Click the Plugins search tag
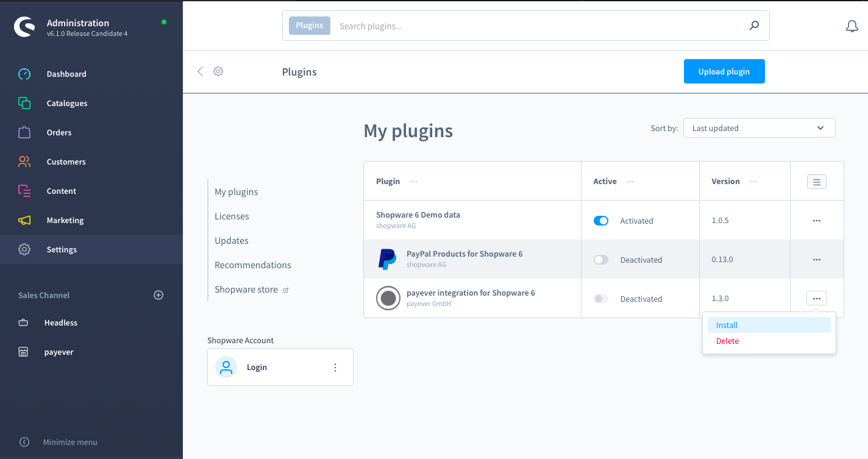 click(x=310, y=26)
